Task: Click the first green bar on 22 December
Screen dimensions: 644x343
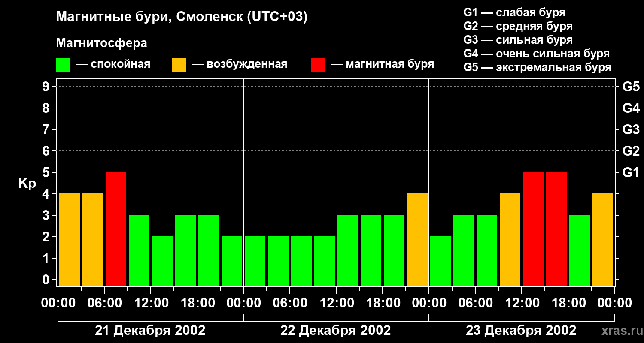Action: [255, 261]
